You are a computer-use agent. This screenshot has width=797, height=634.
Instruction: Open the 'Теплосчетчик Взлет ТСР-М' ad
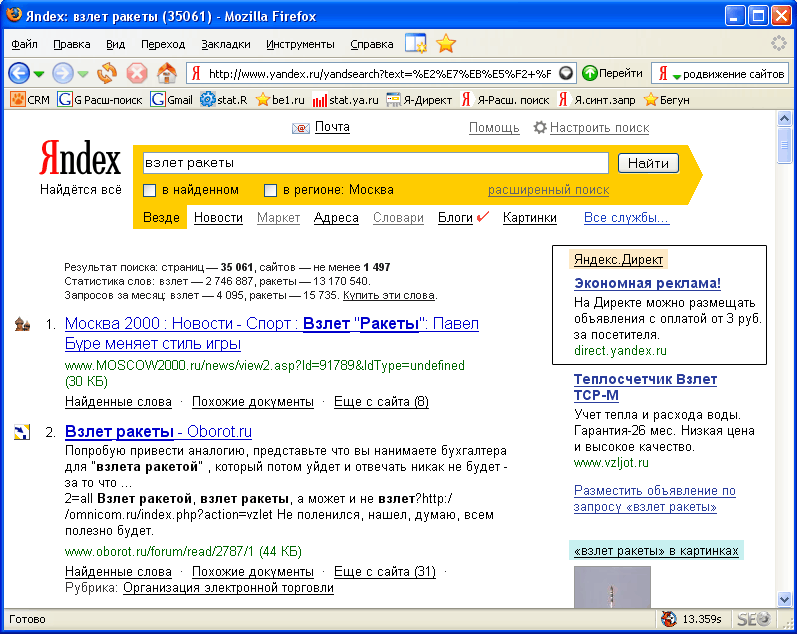[x=645, y=387]
